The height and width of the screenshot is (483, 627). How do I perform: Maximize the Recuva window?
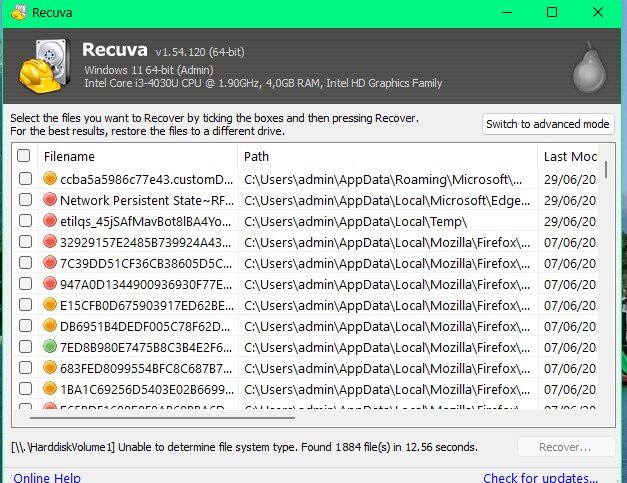pyautogui.click(x=552, y=12)
